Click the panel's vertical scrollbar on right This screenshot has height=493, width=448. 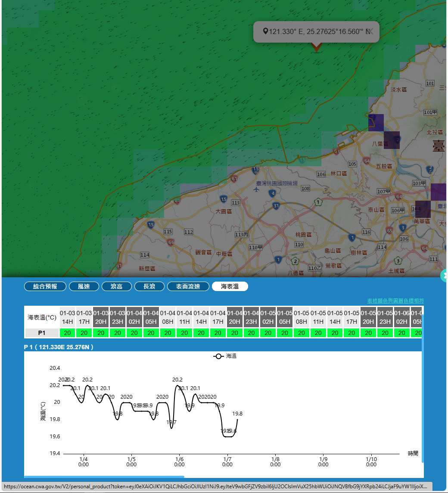tap(423, 388)
